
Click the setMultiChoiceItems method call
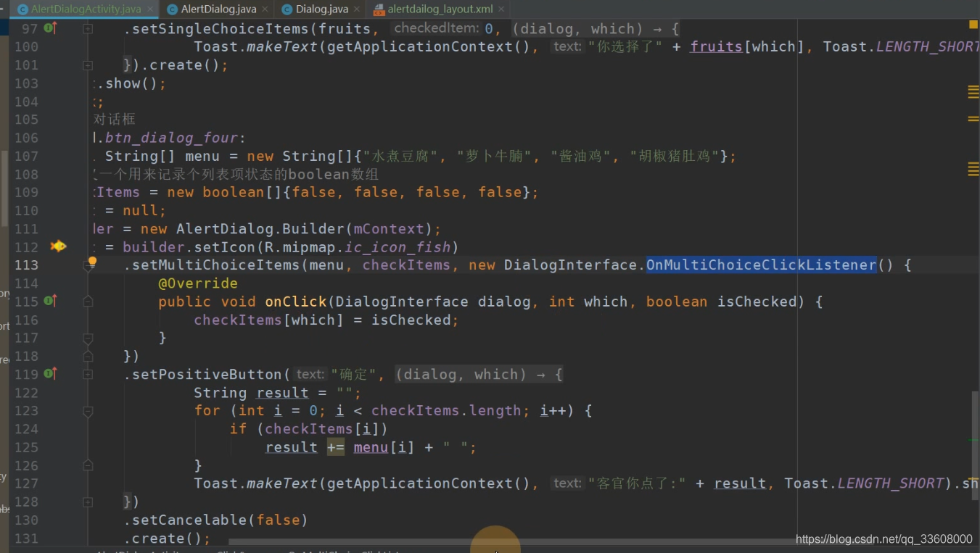pos(216,265)
